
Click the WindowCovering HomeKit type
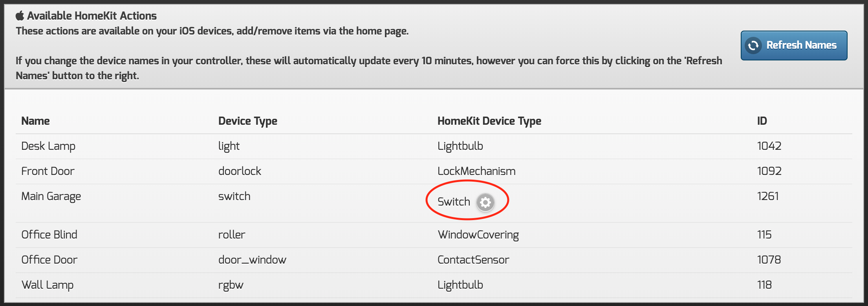coord(478,235)
